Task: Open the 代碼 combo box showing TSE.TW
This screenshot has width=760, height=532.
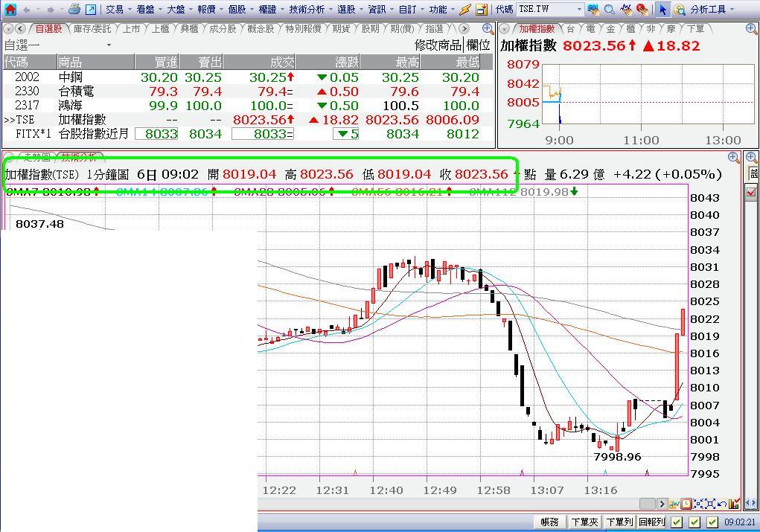Action: tap(550, 9)
